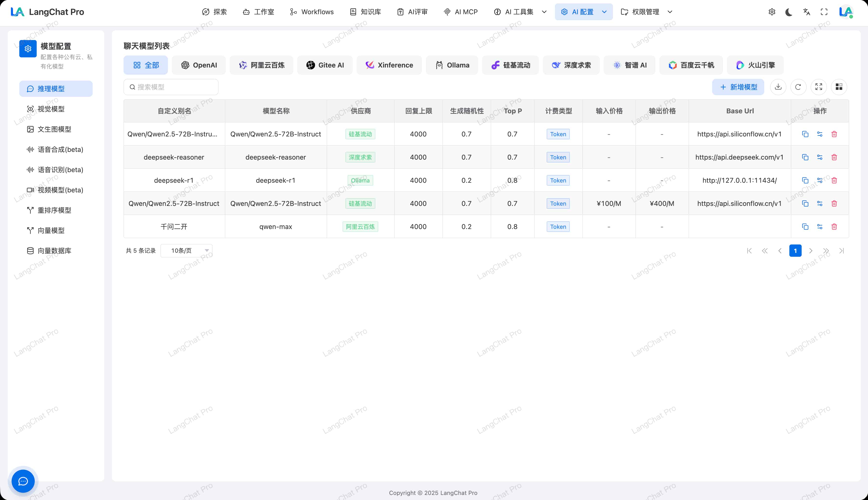Viewport: 868px width, 500px height.
Task: Open the floating chat bubble button
Action: [23, 481]
